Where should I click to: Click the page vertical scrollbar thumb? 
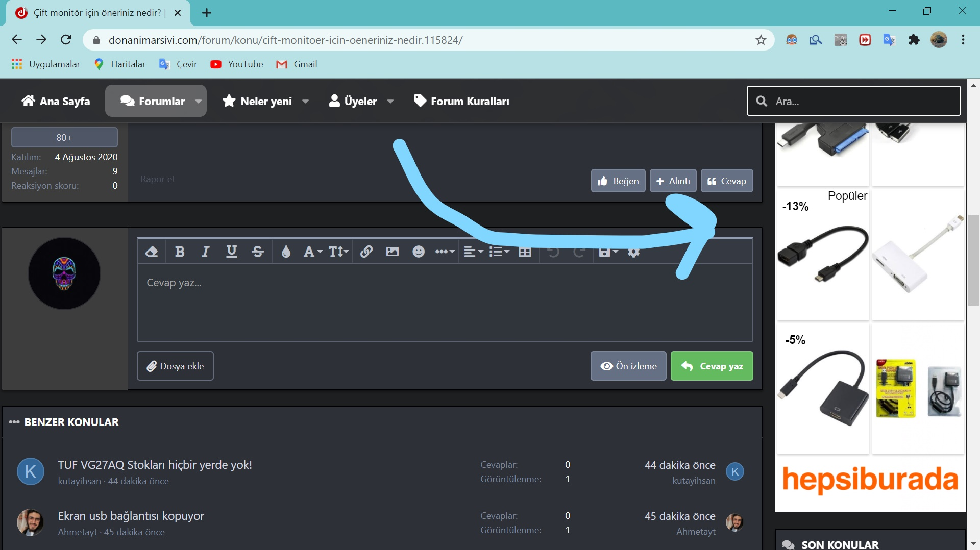[x=973, y=260]
